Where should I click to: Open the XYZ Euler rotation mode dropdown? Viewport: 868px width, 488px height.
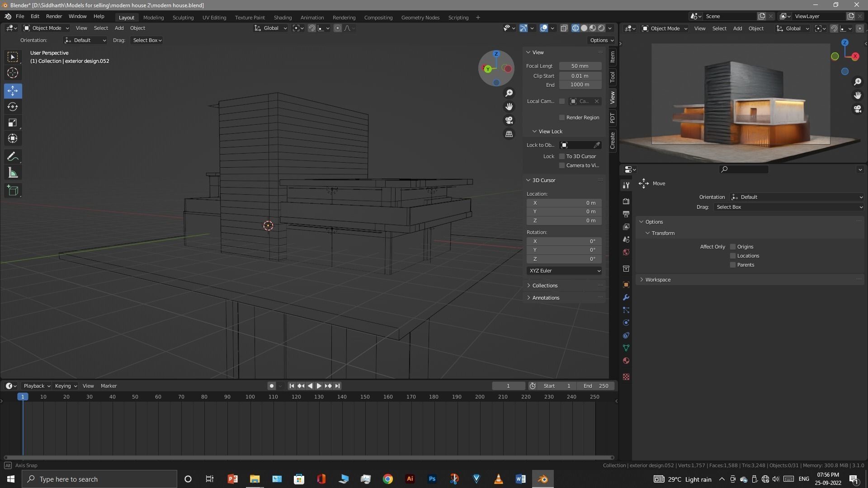tap(564, 271)
